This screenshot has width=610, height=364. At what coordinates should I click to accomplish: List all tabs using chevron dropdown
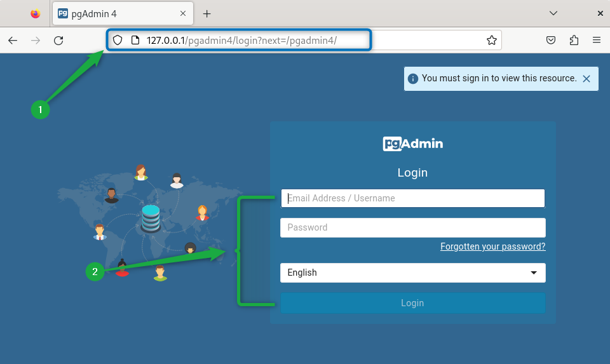tap(553, 13)
